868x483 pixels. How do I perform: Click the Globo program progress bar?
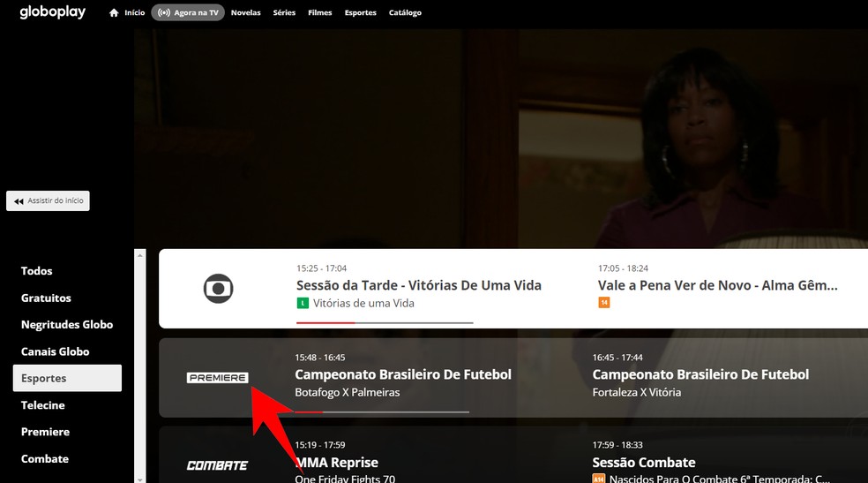pos(385,322)
